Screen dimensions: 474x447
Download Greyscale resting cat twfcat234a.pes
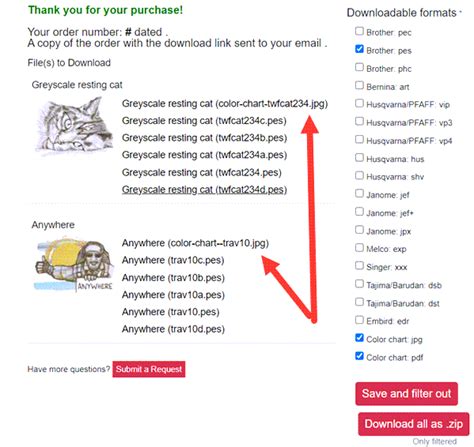[x=204, y=155]
